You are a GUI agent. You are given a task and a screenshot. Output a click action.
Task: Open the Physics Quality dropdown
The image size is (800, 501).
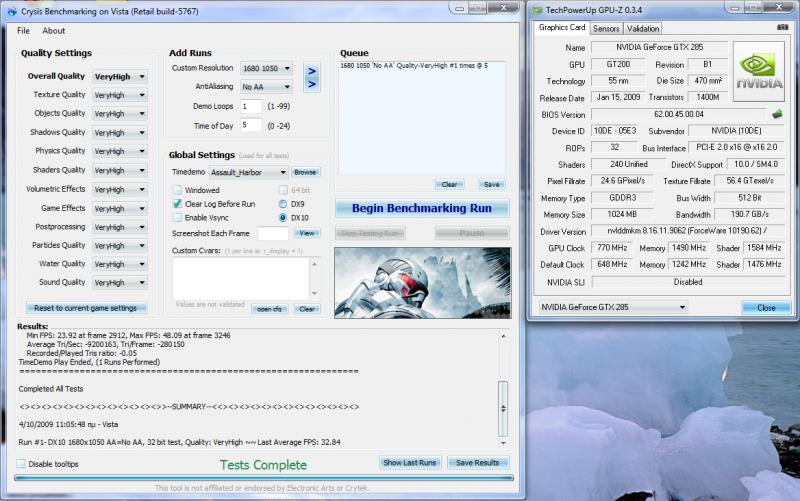tap(120, 151)
